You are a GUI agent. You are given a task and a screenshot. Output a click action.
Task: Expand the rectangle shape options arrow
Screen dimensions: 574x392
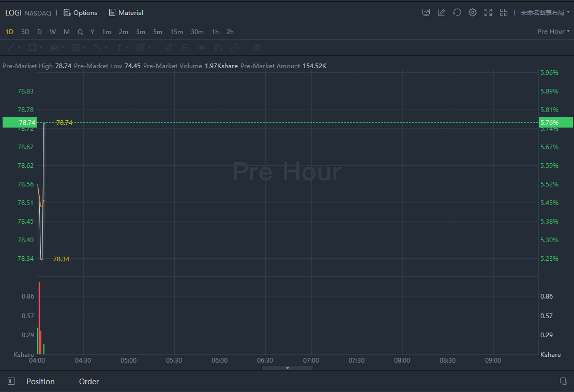(x=41, y=48)
